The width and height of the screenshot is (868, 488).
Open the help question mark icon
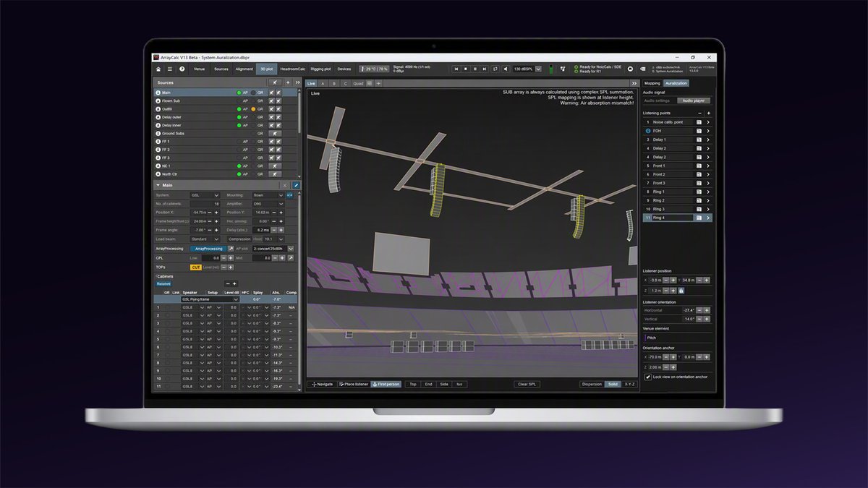(x=182, y=69)
